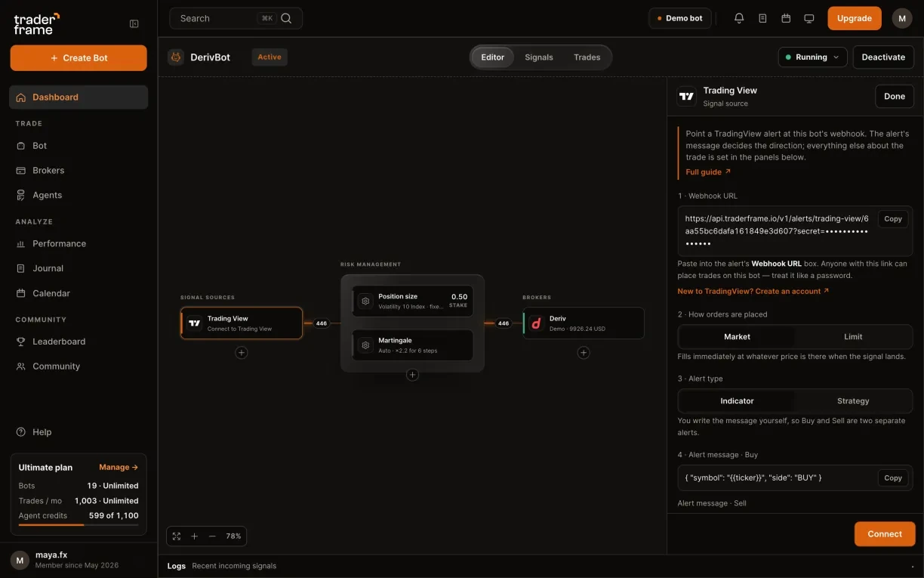Click the TradingView logo in panel header
This screenshot has width=924, height=578.
(686, 96)
